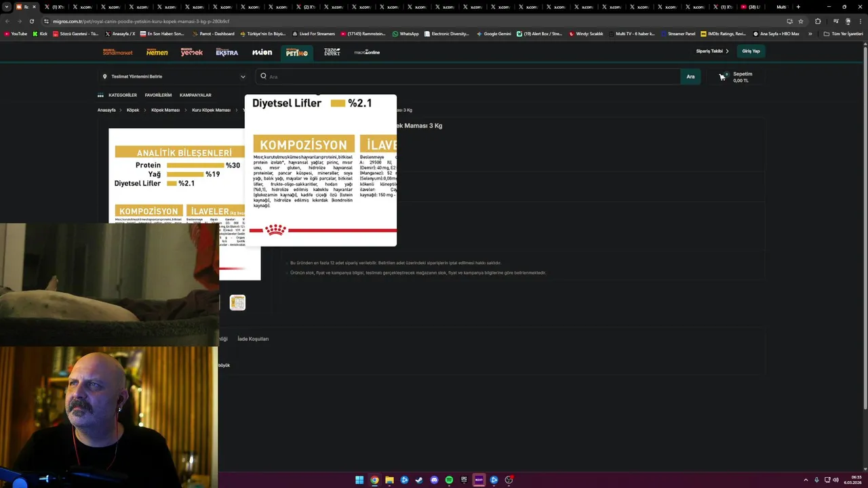Open Discord from the taskbar
Screen dimensions: 868x488
click(434, 480)
